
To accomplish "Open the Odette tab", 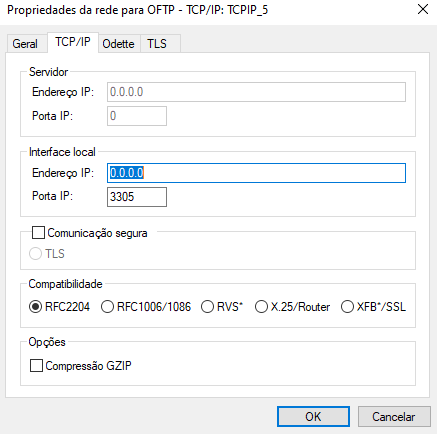I will click(x=119, y=44).
